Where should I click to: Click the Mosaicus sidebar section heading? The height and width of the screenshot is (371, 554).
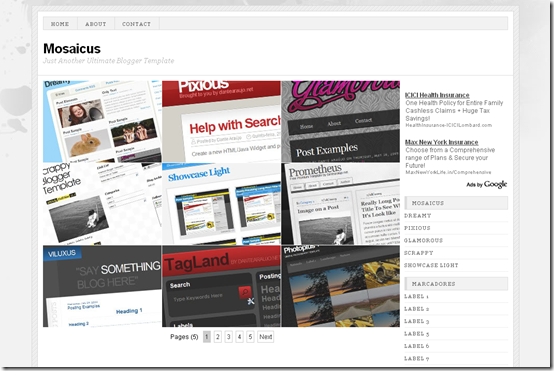(x=456, y=203)
